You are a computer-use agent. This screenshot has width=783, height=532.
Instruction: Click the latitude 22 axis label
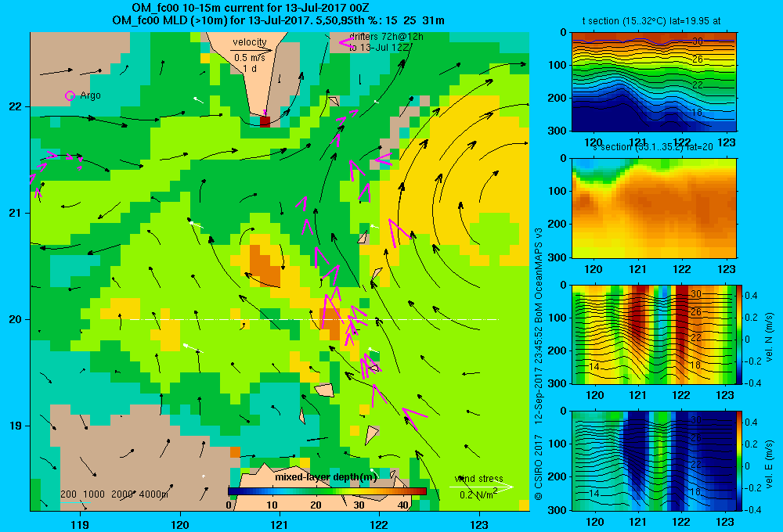coord(16,107)
